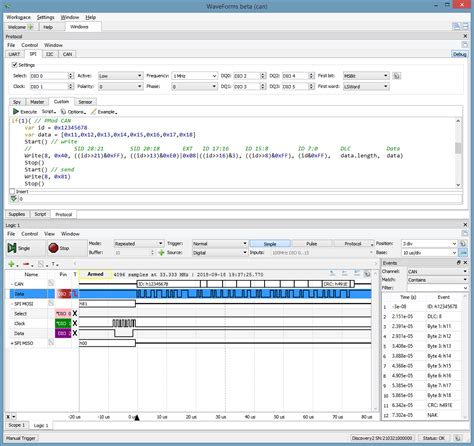474x446 pixels.
Task: Click the gear icon beside the Position field
Action: pos(463,244)
